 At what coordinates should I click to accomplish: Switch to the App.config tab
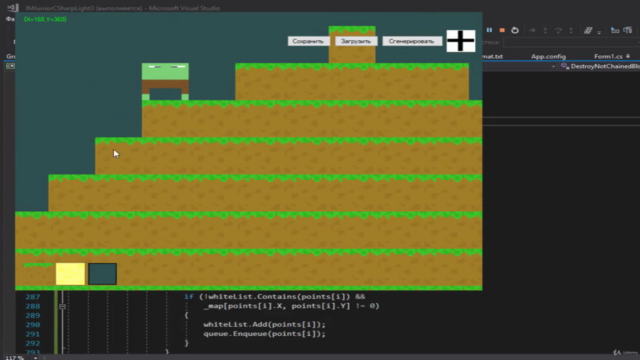pyautogui.click(x=548, y=56)
